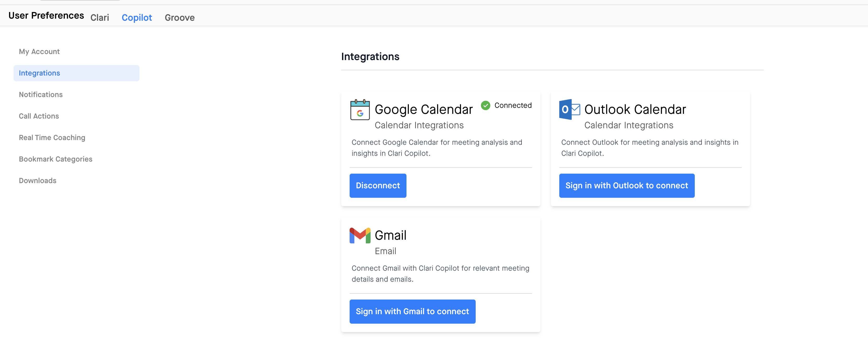This screenshot has height=363, width=868.
Task: Click the green Connected checkmark icon
Action: click(x=485, y=105)
